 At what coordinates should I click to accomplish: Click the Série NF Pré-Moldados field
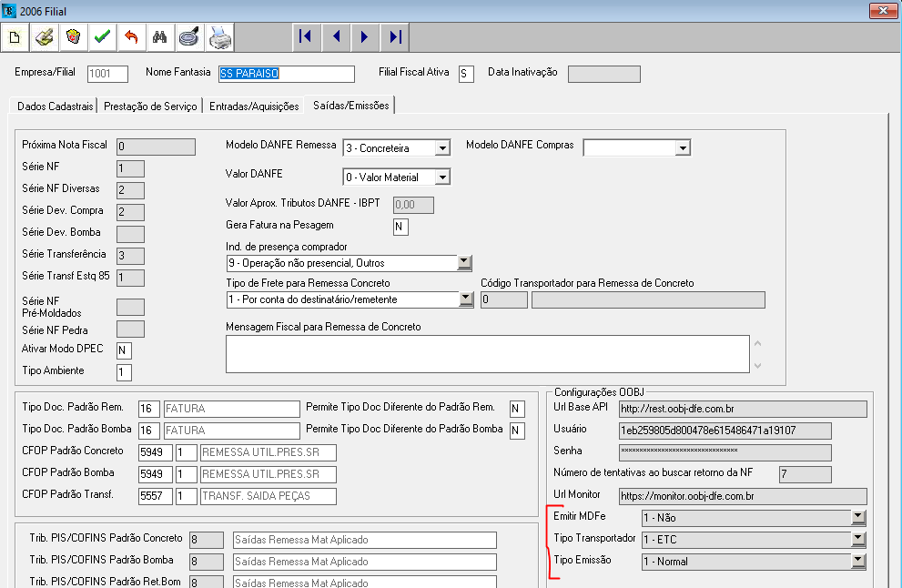[x=130, y=308]
